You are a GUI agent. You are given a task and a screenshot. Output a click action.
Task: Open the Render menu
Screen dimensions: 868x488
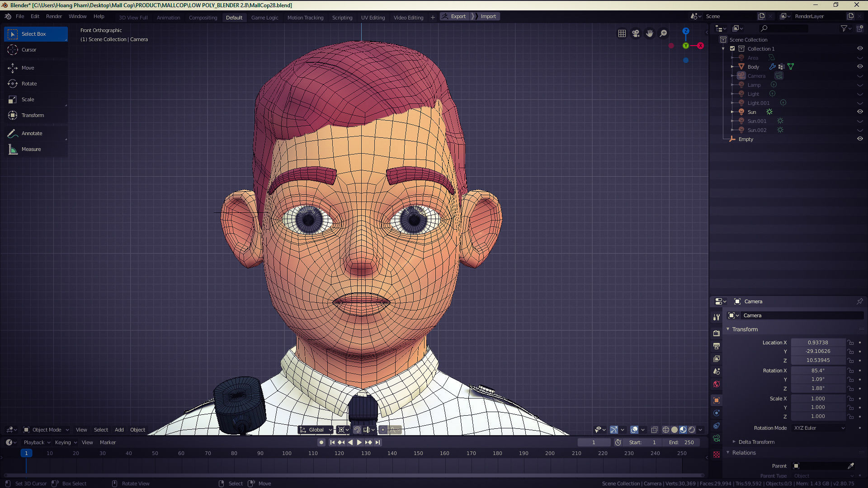tap(54, 16)
